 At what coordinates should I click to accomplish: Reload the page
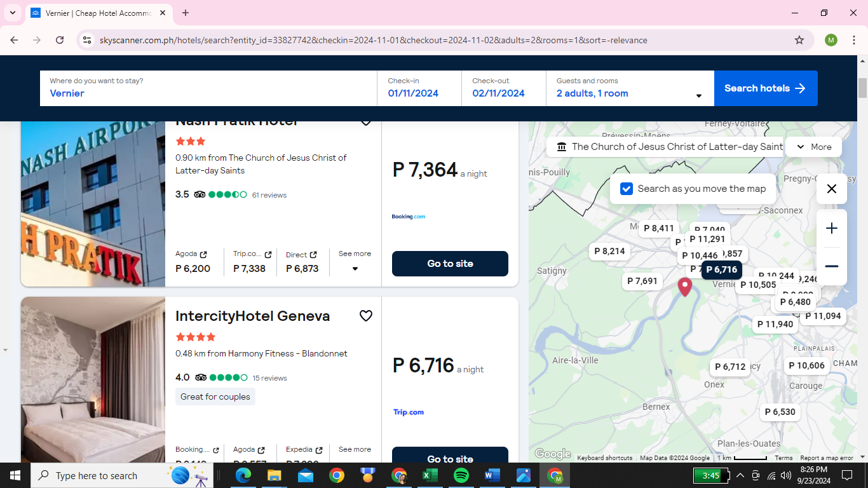coord(60,40)
